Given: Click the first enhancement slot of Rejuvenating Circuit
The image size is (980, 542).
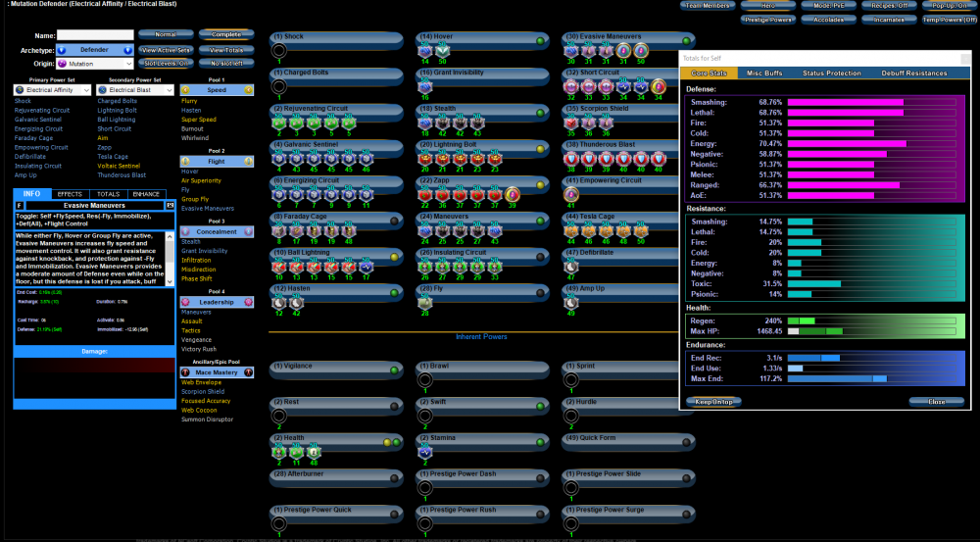Looking at the screenshot, I should [278, 122].
